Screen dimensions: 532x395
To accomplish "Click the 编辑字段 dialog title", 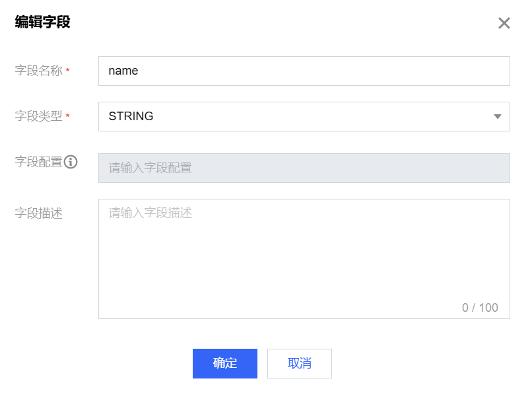I will (42, 22).
